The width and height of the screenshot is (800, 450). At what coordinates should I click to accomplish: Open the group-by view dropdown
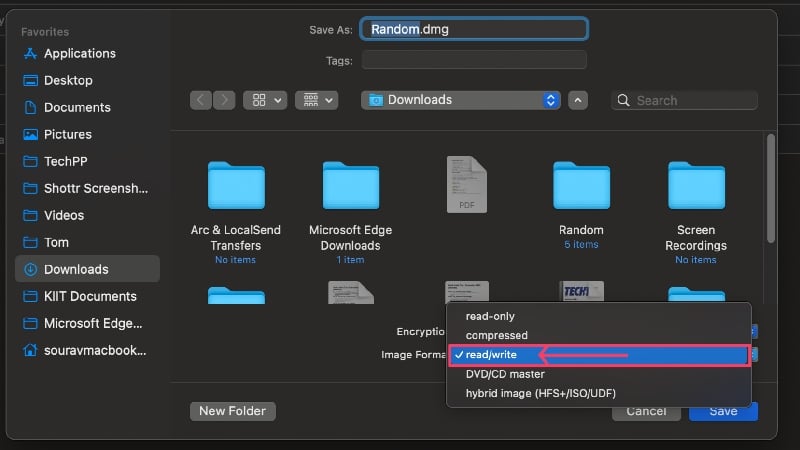[x=317, y=100]
